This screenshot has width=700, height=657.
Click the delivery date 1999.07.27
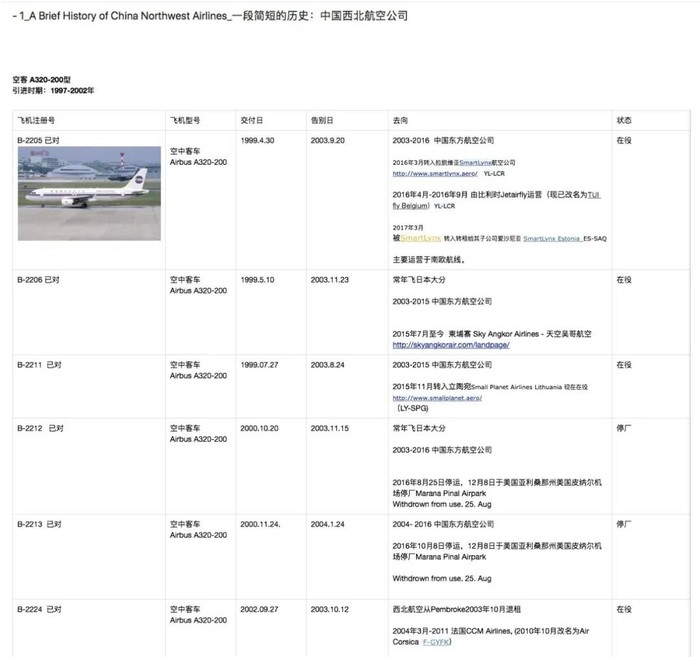259,365
